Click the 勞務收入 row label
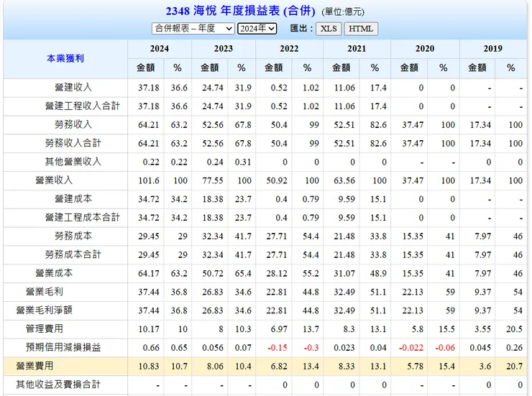 [73, 124]
